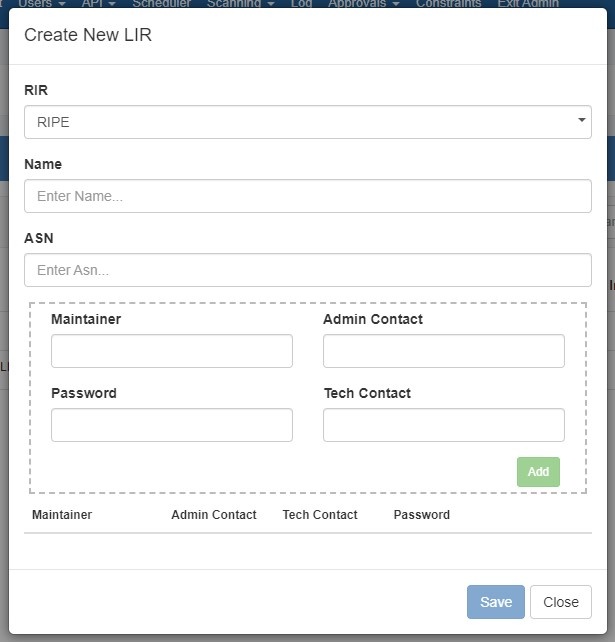Save the new LIR
615x642 pixels.
pyautogui.click(x=495, y=602)
